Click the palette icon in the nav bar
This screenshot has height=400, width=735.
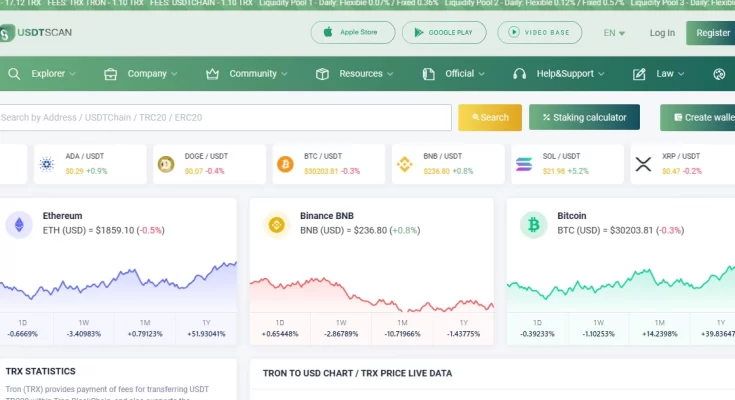point(719,74)
